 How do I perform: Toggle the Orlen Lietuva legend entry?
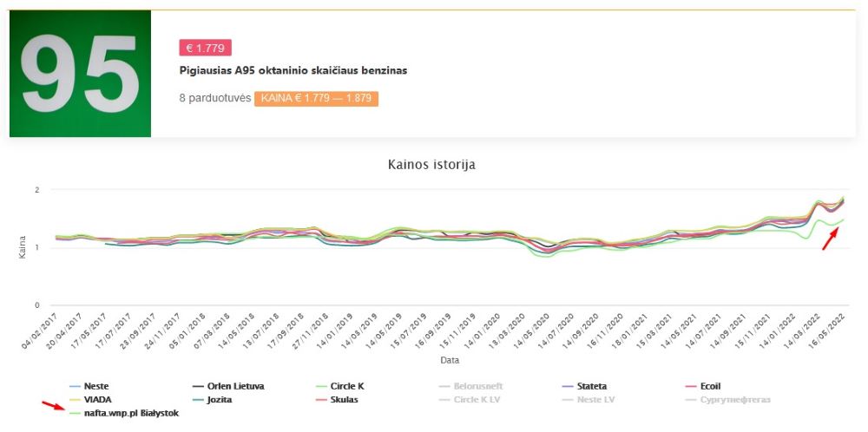point(228,386)
